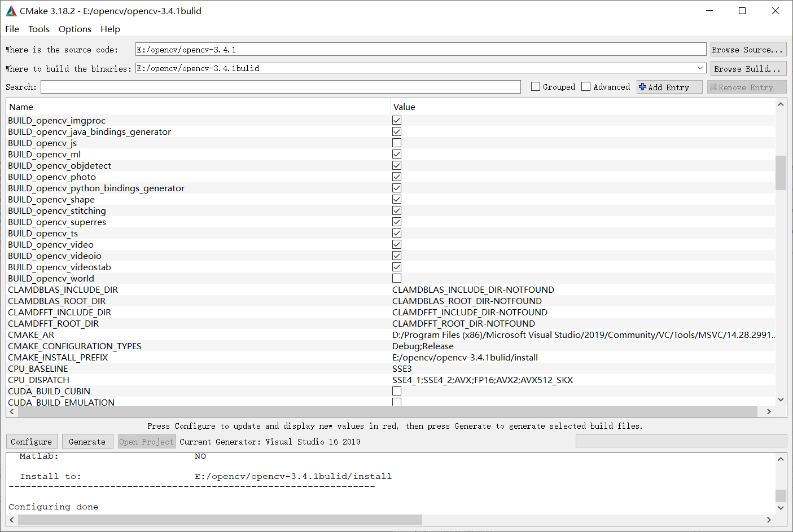The width and height of the screenshot is (793, 532).
Task: Uncheck BUILD_opencv_imgproc checkbox
Action: pyautogui.click(x=397, y=120)
